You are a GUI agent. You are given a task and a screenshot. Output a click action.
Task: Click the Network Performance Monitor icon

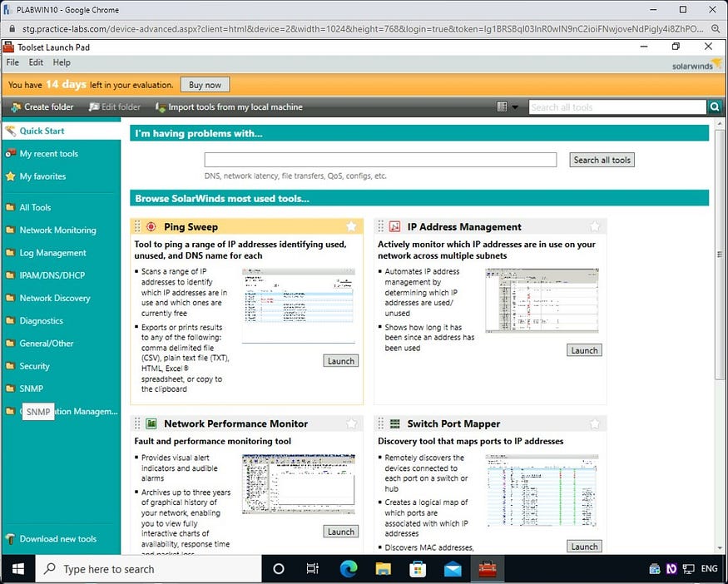click(x=151, y=423)
